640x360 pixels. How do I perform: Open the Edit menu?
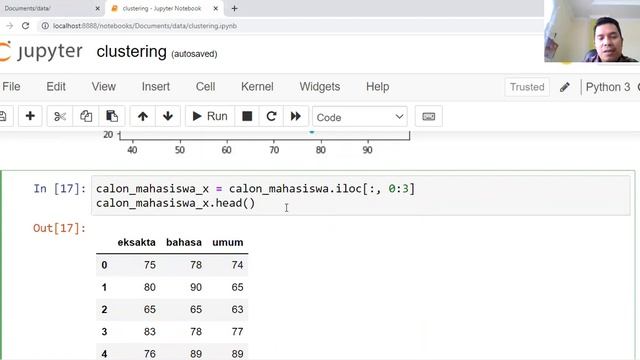point(56,87)
